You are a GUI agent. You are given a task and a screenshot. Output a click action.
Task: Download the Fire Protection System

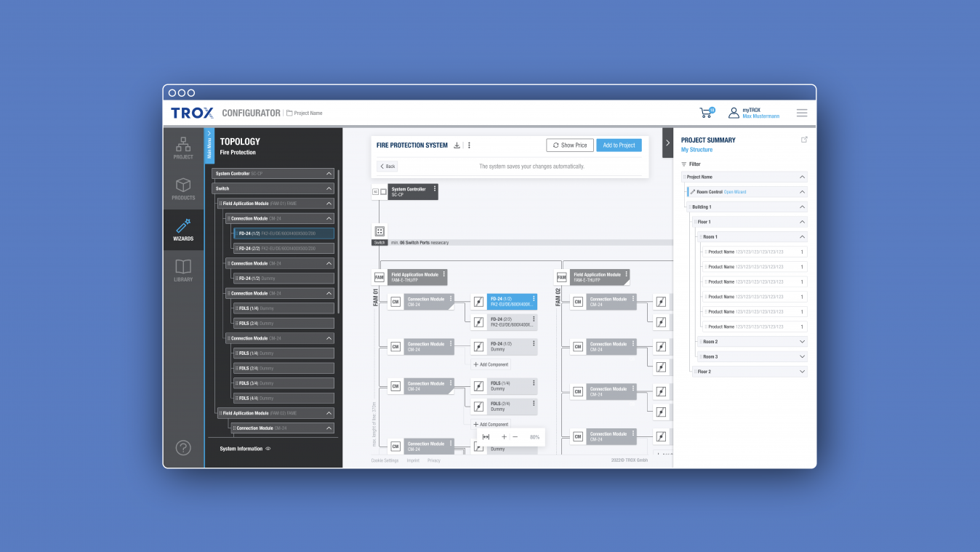point(457,145)
